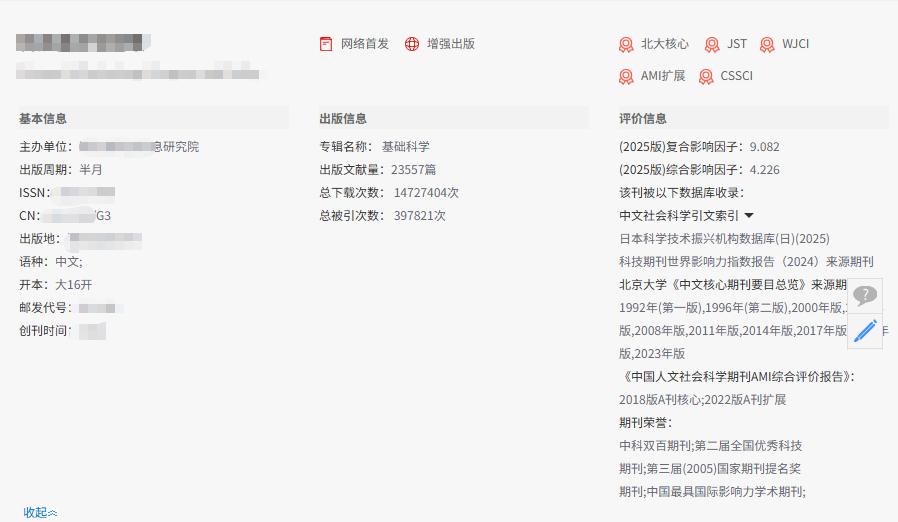
Task: Click the 科技期刊世界影响力指数报告（2024）来源期刊 entry
Action: pos(746,262)
